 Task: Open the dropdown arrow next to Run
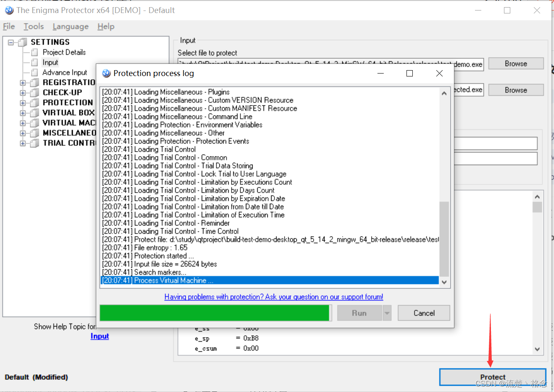pos(387,313)
